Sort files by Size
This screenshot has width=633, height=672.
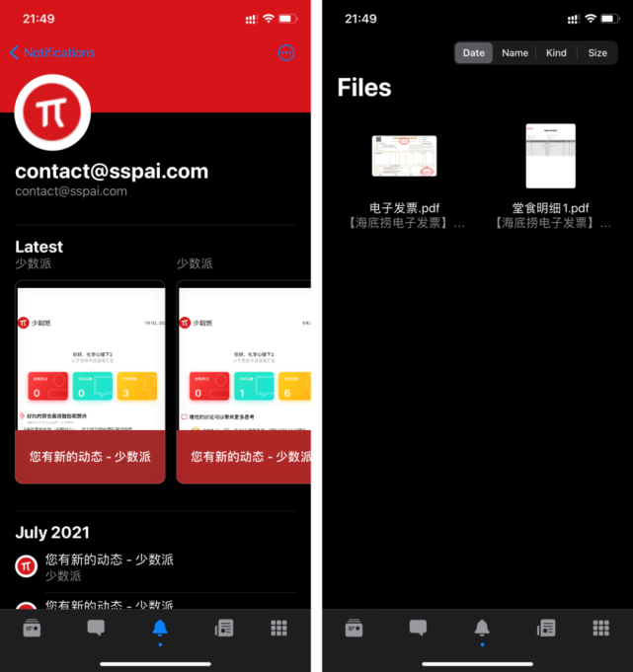(x=597, y=52)
